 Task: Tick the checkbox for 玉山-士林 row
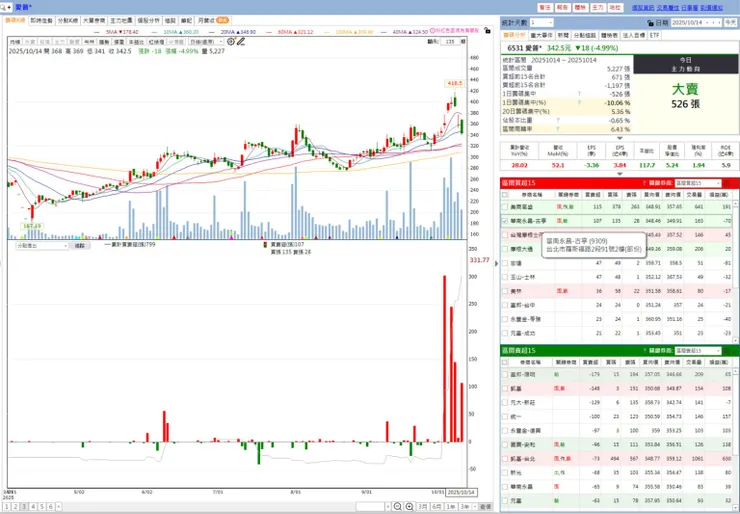point(505,277)
